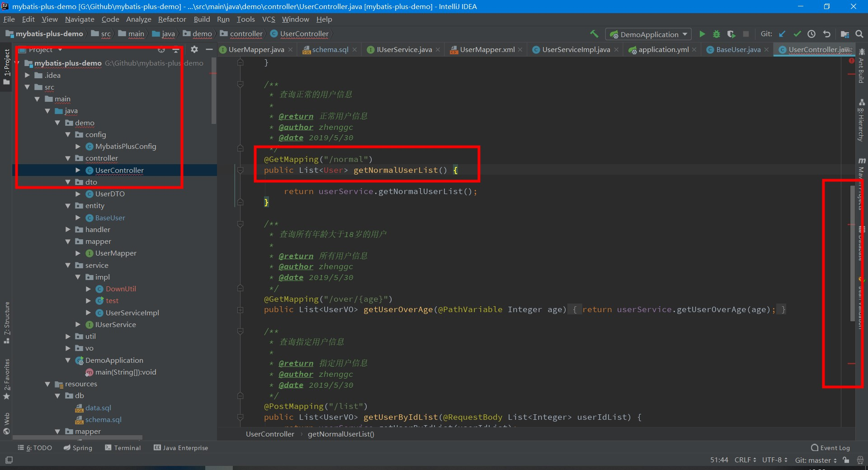
Task: Collapse the service package
Action: [68, 265]
